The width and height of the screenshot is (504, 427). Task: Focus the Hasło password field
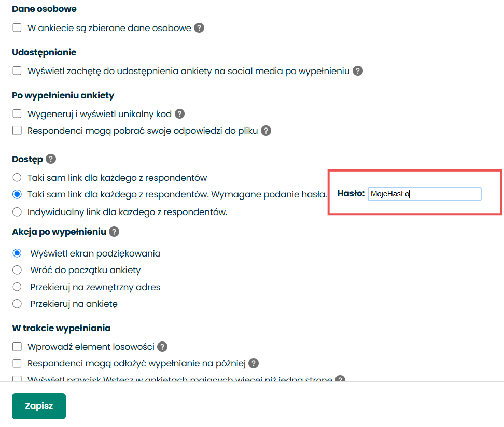[424, 194]
